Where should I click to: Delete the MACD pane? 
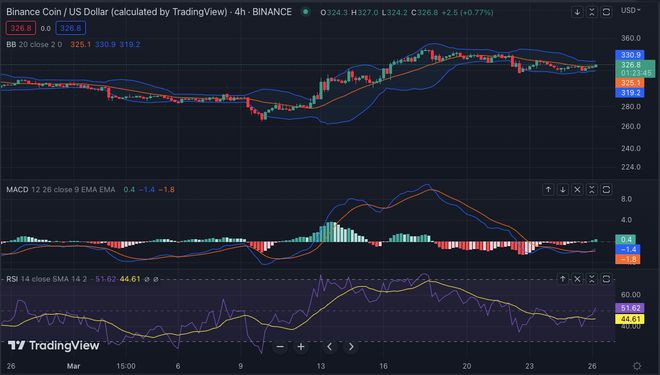tap(577, 190)
